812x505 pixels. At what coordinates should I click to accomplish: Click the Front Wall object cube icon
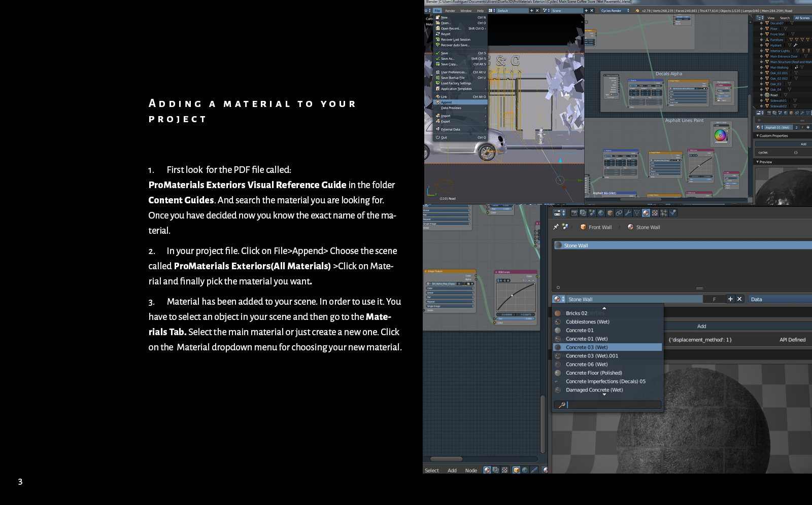click(x=583, y=227)
